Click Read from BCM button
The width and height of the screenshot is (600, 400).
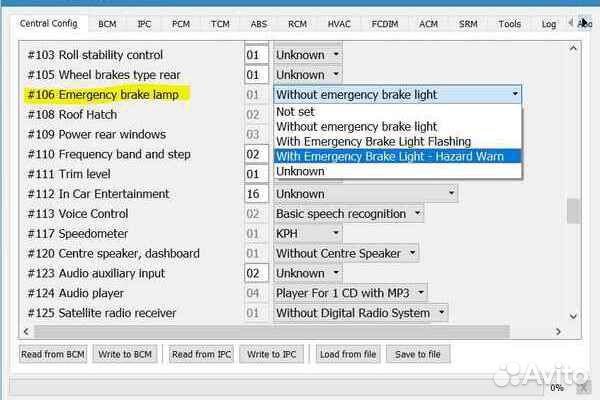click(x=57, y=354)
